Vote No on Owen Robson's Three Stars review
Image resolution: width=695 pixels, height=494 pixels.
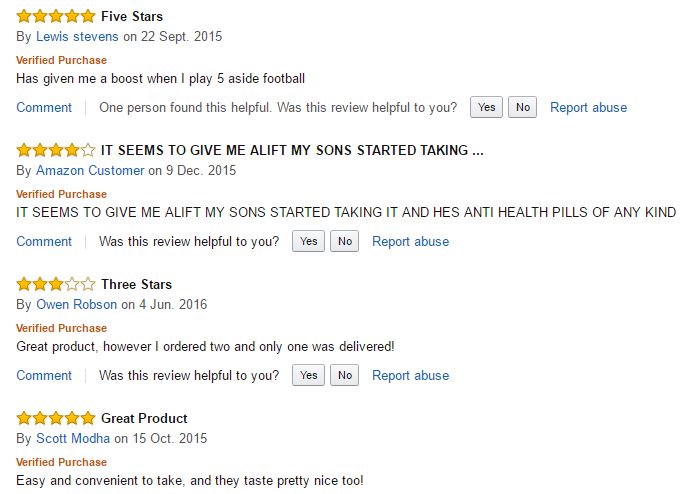(344, 375)
